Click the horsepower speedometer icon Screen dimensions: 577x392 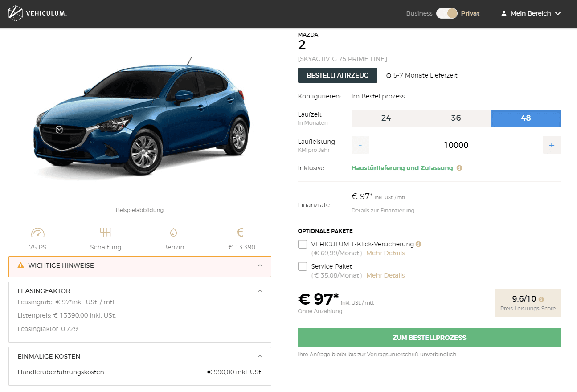[x=38, y=232]
